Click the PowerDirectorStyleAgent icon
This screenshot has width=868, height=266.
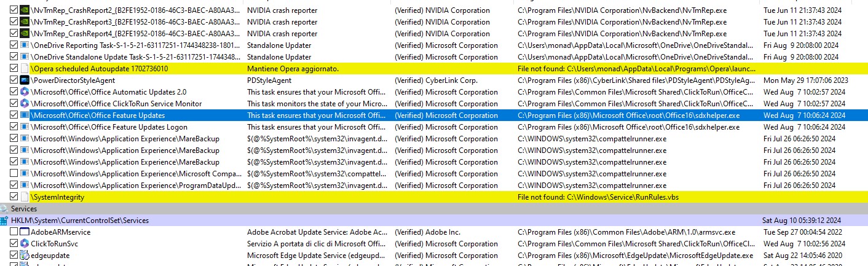[x=25, y=80]
